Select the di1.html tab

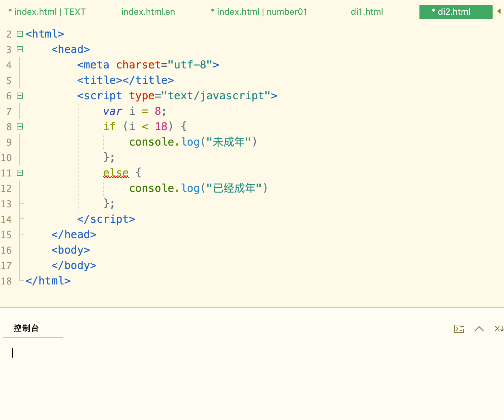pos(367,12)
